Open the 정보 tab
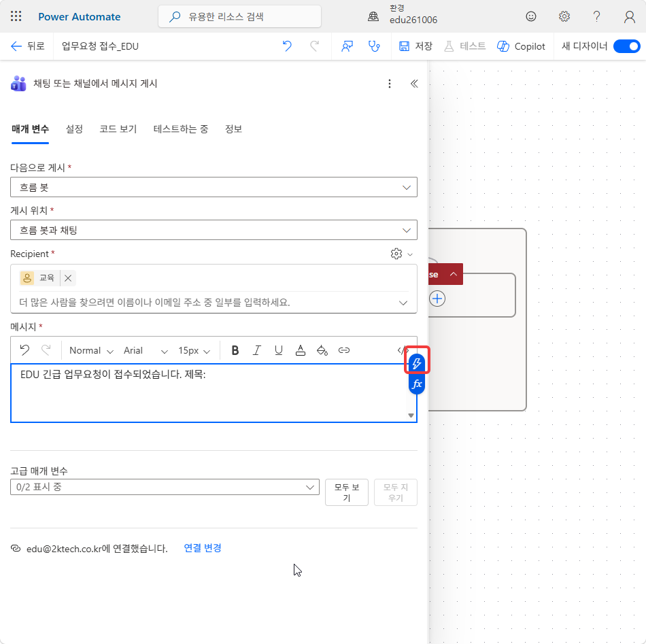This screenshot has width=646, height=644. [x=233, y=129]
